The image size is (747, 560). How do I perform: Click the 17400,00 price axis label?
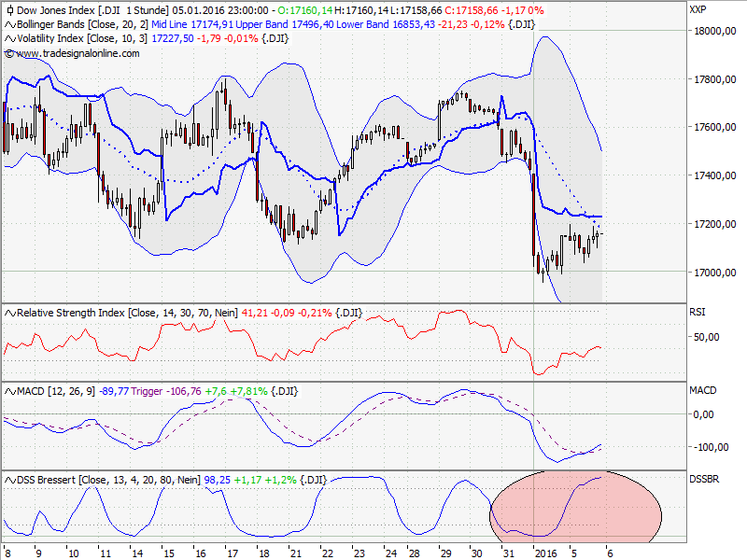point(715,175)
